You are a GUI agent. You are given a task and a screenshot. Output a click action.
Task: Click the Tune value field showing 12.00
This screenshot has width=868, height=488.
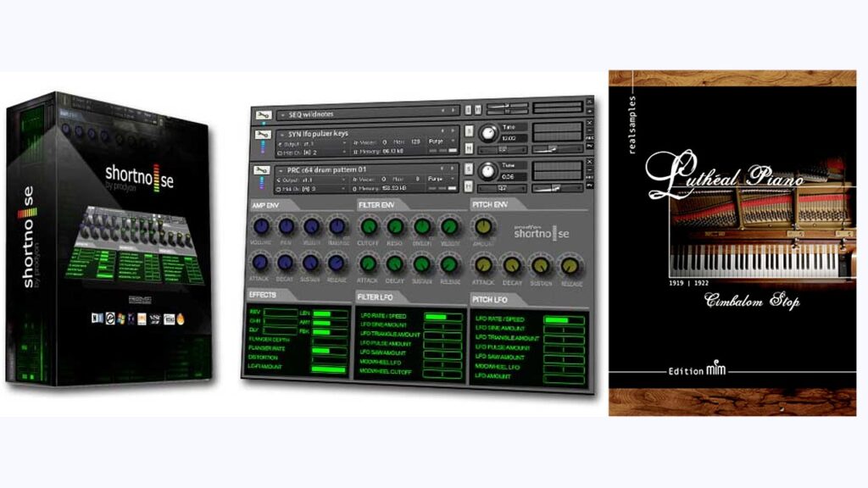point(513,138)
